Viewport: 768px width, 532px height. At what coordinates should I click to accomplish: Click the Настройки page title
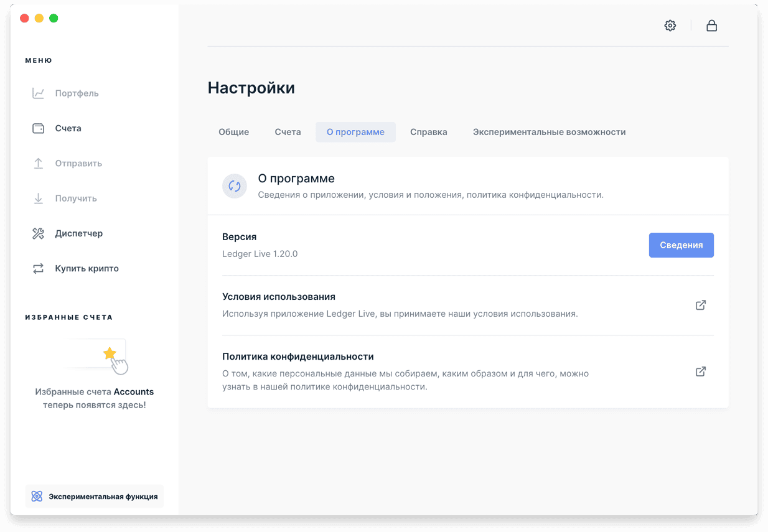(251, 88)
